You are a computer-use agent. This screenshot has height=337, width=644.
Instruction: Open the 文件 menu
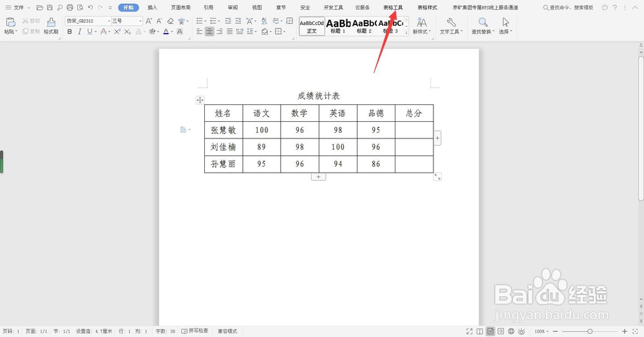19,7
